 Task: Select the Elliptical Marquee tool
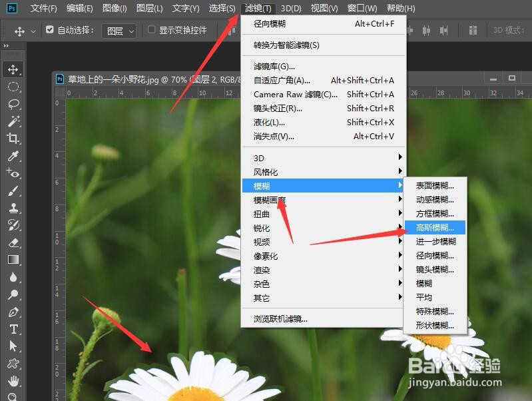(x=13, y=87)
